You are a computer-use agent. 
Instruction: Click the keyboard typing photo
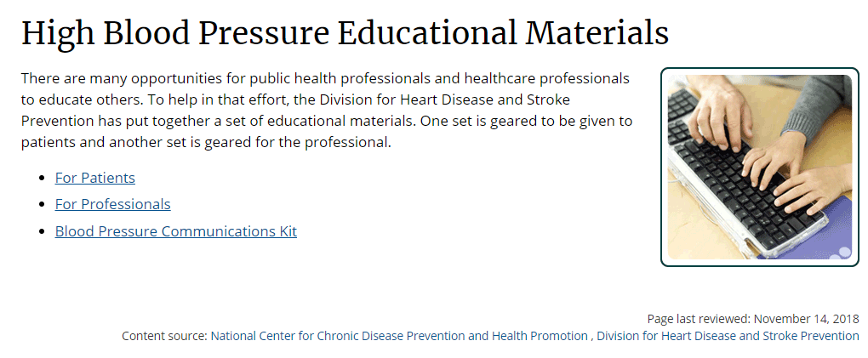759,167
